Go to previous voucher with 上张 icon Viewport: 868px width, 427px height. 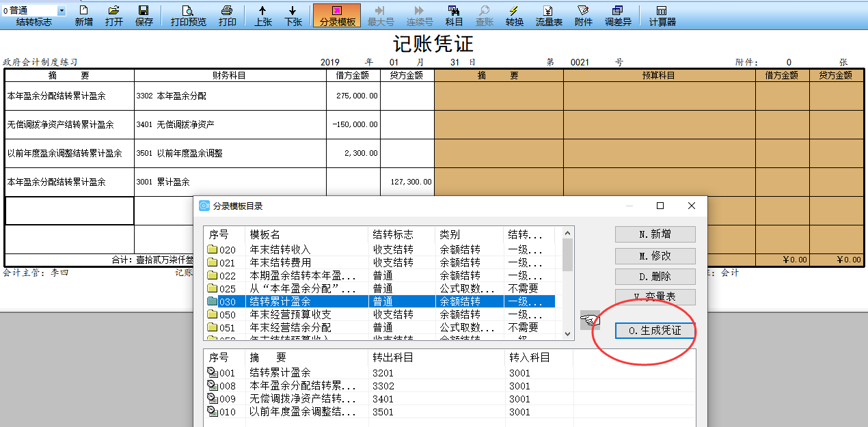tap(262, 14)
